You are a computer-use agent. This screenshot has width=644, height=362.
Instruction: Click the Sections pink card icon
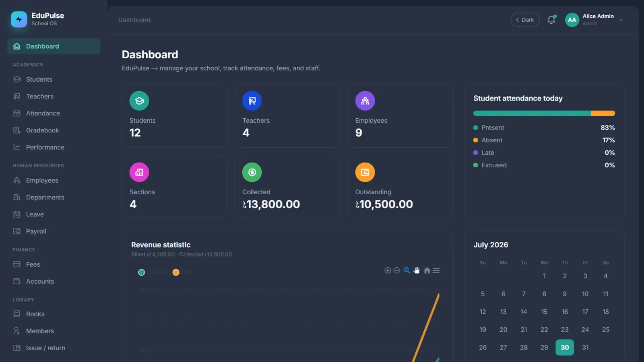point(139,172)
